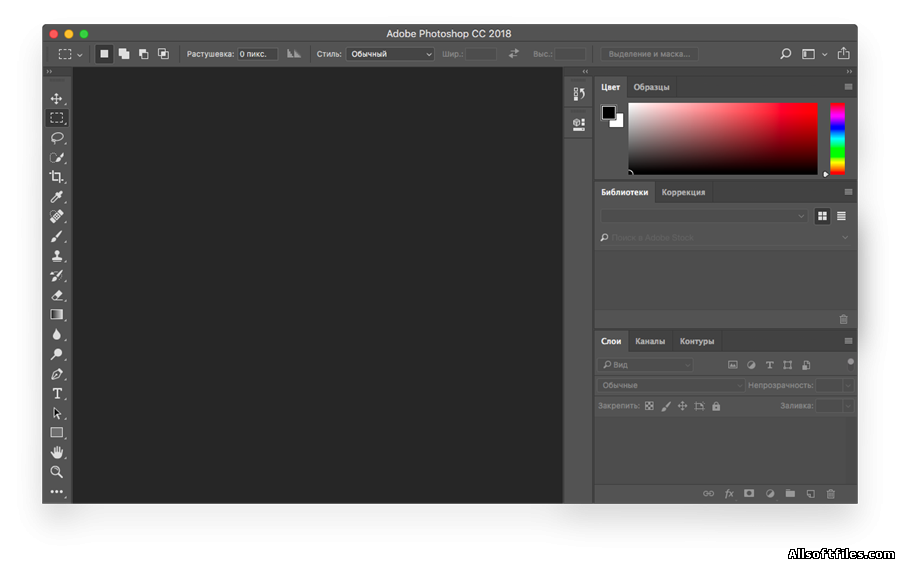This screenshot has width=900, height=564.
Task: Enable Subtract from Selection mode
Action: point(143,54)
